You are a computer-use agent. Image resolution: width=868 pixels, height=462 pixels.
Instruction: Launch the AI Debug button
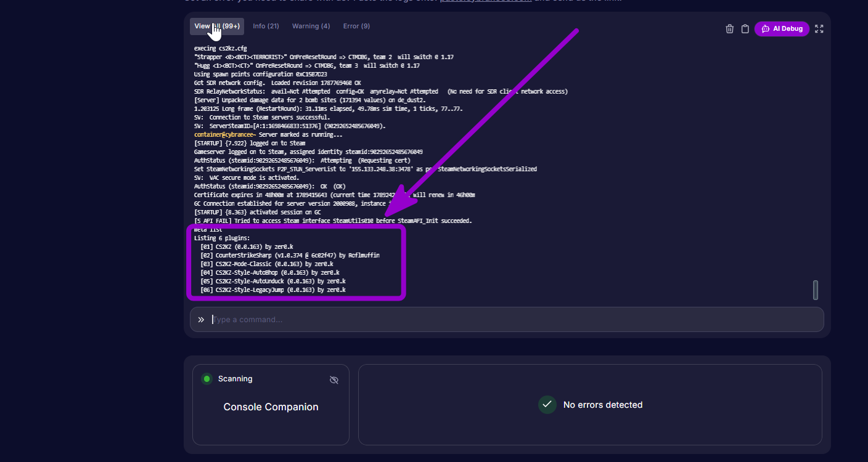coord(782,29)
